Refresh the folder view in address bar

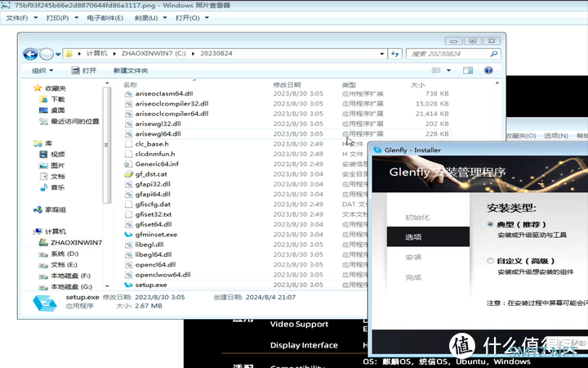[394, 54]
